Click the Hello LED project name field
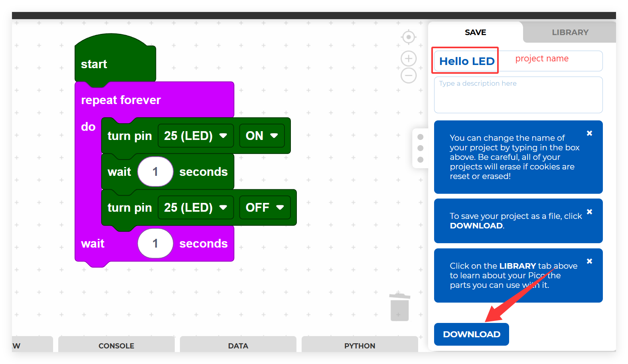The width and height of the screenshot is (628, 364). 518,61
